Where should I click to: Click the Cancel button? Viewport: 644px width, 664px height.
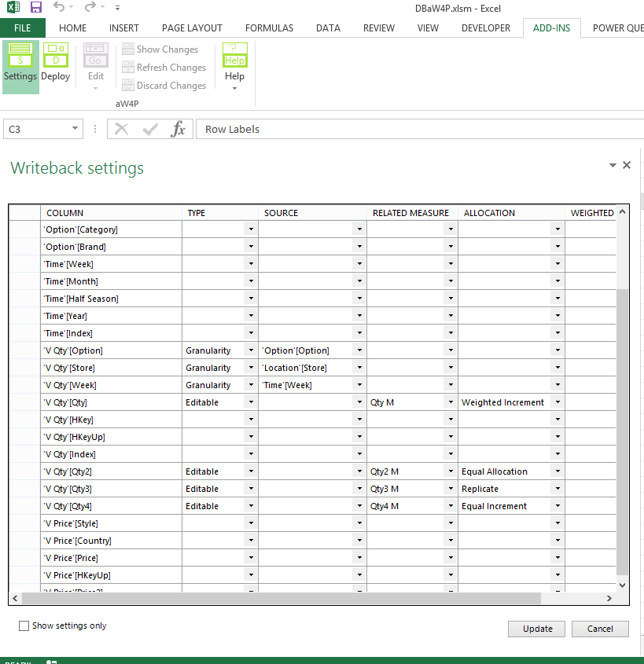pos(600,629)
